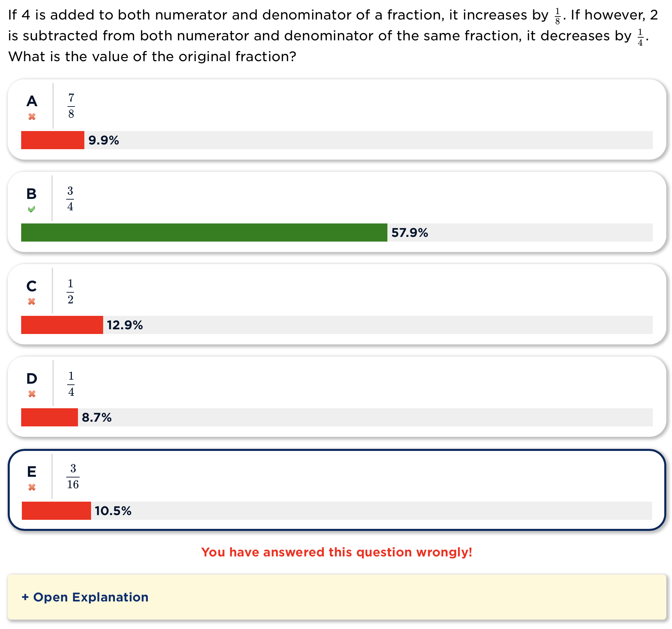
Task: Click the 57.9% percentage label
Action: (x=409, y=233)
